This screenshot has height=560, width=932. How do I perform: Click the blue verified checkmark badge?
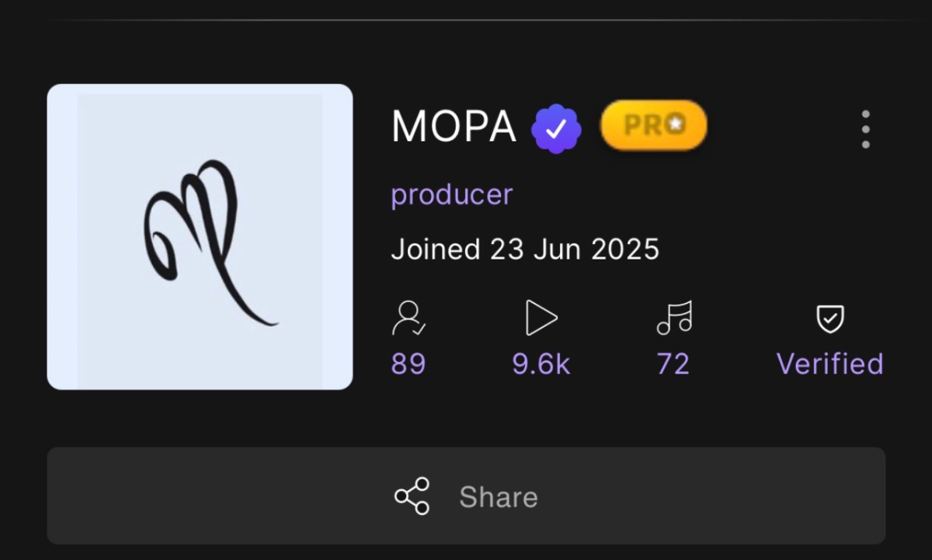tap(556, 129)
